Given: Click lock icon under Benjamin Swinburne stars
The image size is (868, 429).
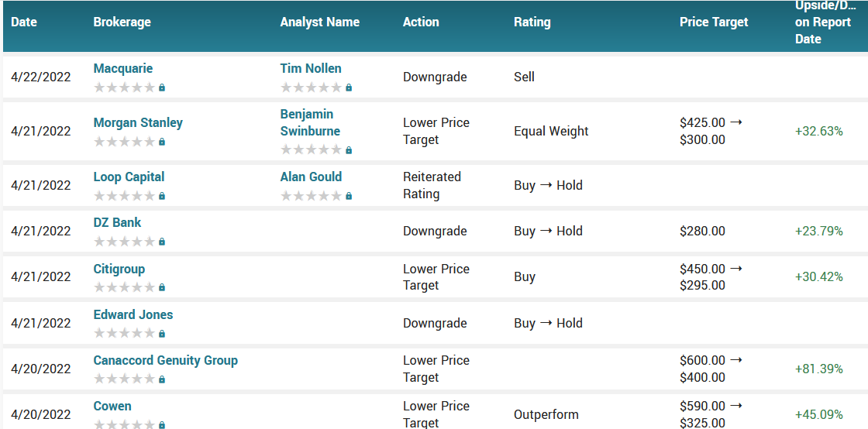Looking at the screenshot, I should tap(349, 150).
